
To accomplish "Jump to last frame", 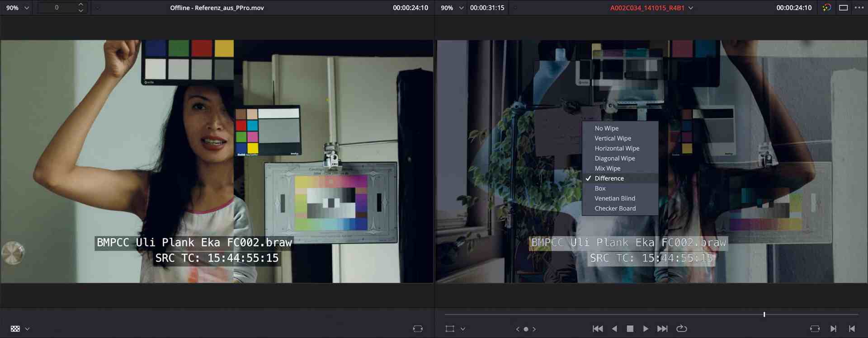I will (662, 329).
